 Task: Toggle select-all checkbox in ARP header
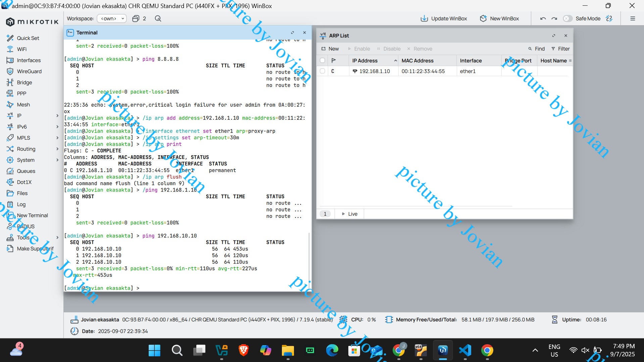323,60
